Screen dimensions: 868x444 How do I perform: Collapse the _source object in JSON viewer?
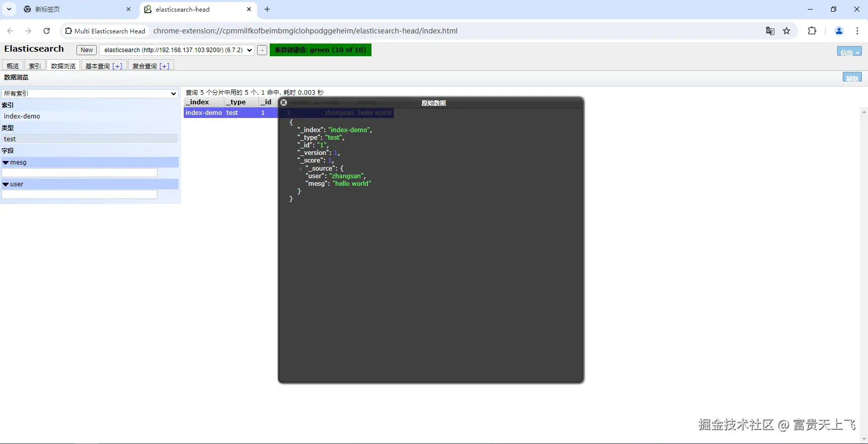coord(300,169)
